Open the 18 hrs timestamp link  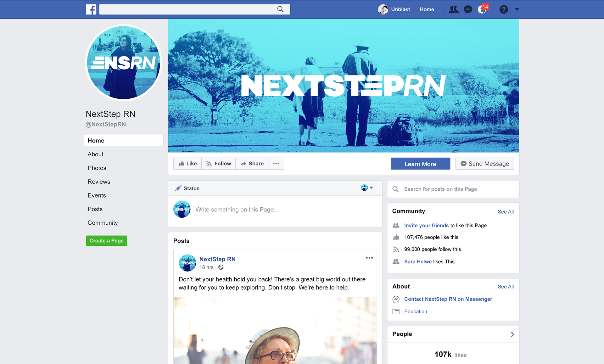tap(206, 267)
